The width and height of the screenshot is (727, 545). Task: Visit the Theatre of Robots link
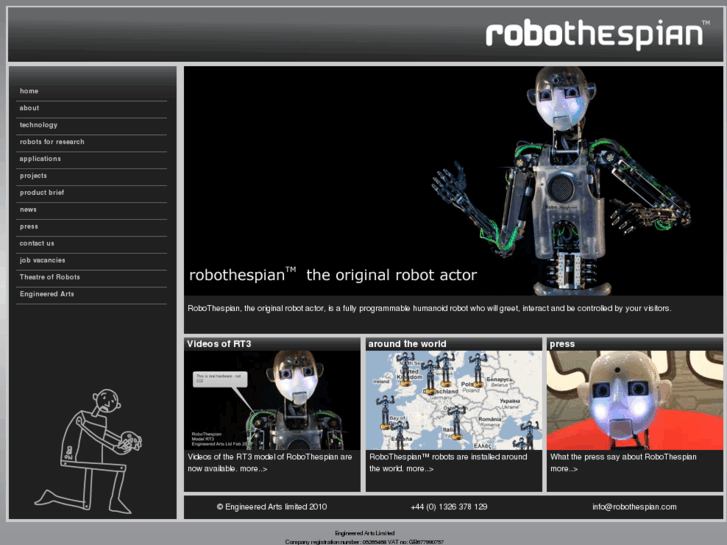coord(50,277)
